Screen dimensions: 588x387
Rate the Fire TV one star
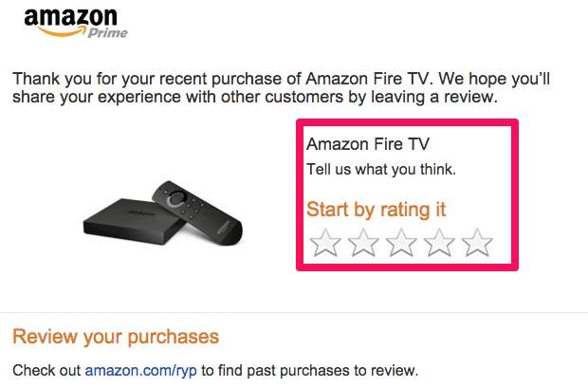pyautogui.click(x=325, y=243)
